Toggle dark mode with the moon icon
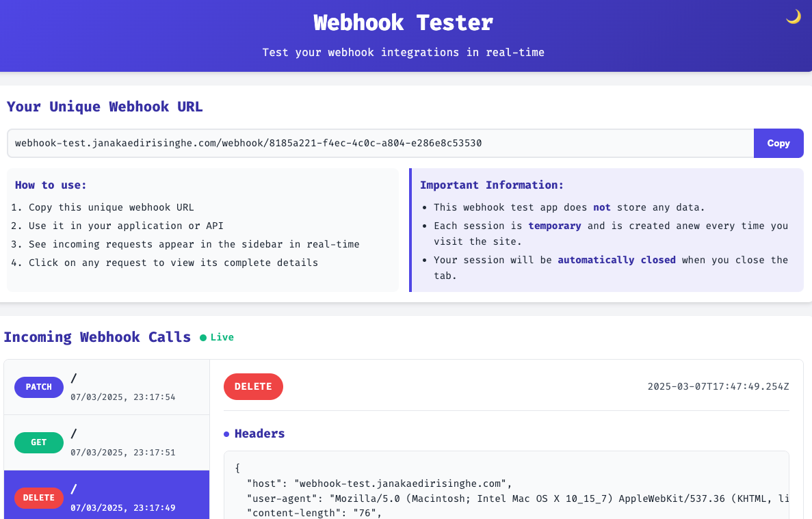Screen dimensions: 812x519 pos(794,17)
